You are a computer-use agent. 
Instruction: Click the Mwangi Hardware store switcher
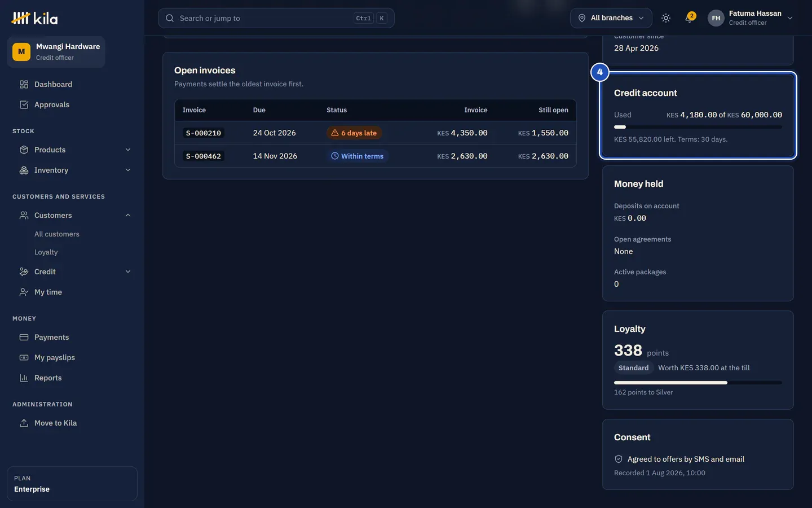pyautogui.click(x=56, y=52)
